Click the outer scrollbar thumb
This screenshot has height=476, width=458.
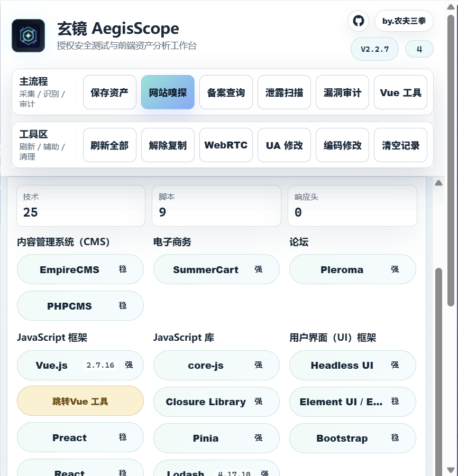(x=451, y=161)
